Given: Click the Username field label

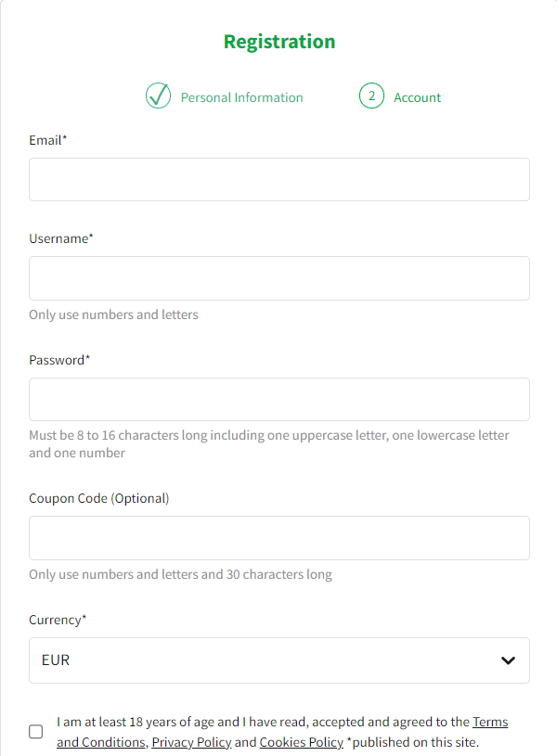Looking at the screenshot, I should coord(61,238).
